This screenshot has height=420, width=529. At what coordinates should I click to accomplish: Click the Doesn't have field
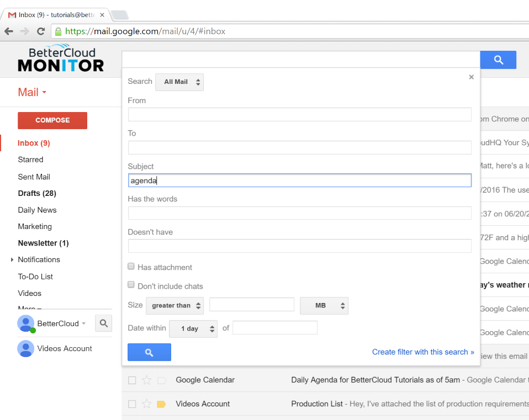coord(300,246)
